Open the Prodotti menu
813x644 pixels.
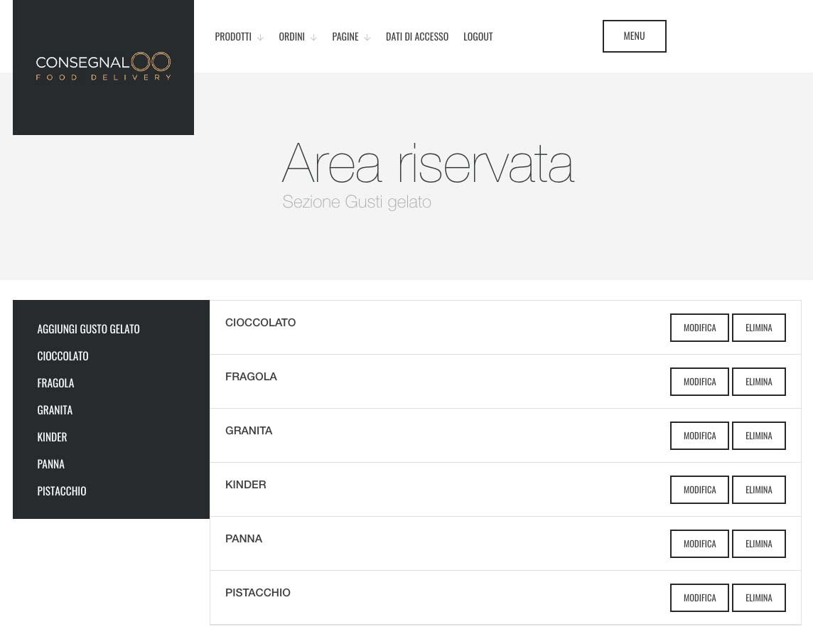click(x=233, y=37)
